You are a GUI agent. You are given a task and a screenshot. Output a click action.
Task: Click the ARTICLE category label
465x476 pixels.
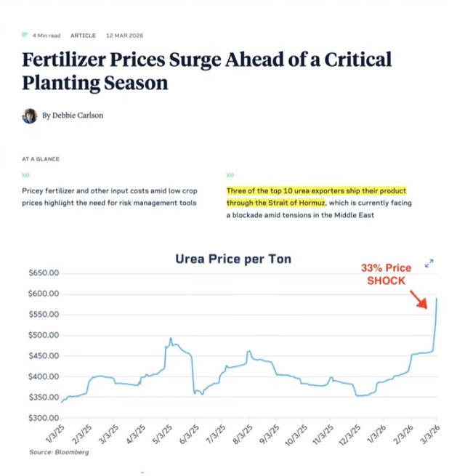coord(83,35)
